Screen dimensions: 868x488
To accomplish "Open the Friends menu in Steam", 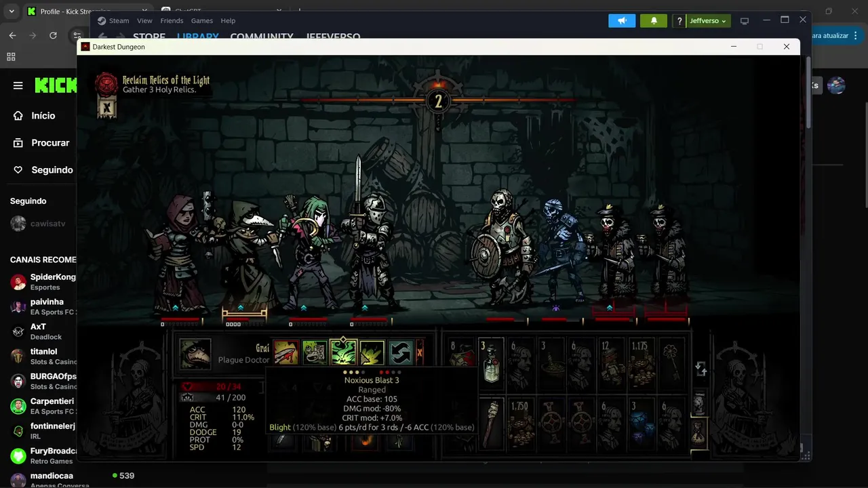I will [x=172, y=21].
